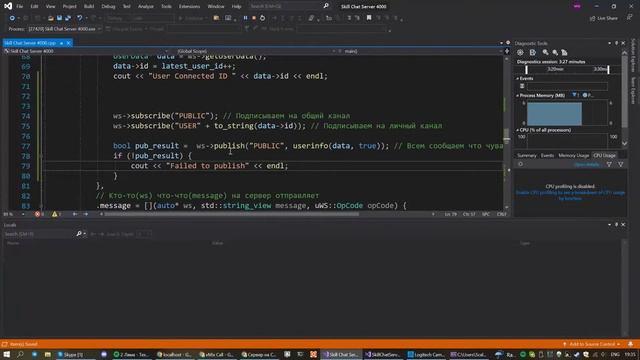Click the Diagnostic Tools vertical scrollbar
The height and width of the screenshot is (360, 640).
pos(624,98)
